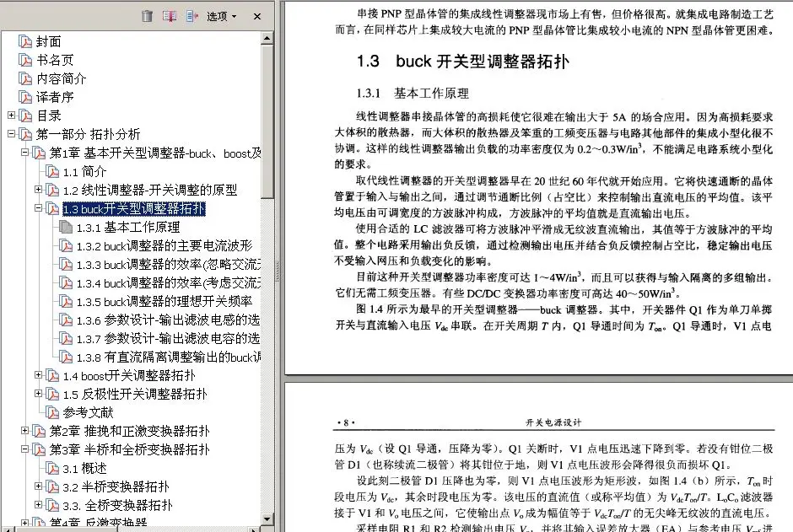Select 第一部分 拓扑分析 bookmark
793x532 pixels.
[88, 134]
